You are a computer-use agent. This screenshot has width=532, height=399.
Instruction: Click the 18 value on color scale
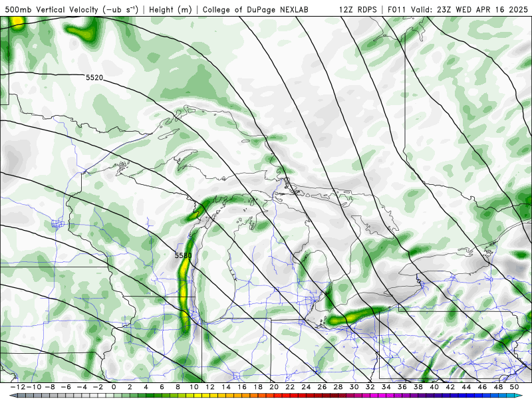258,387
